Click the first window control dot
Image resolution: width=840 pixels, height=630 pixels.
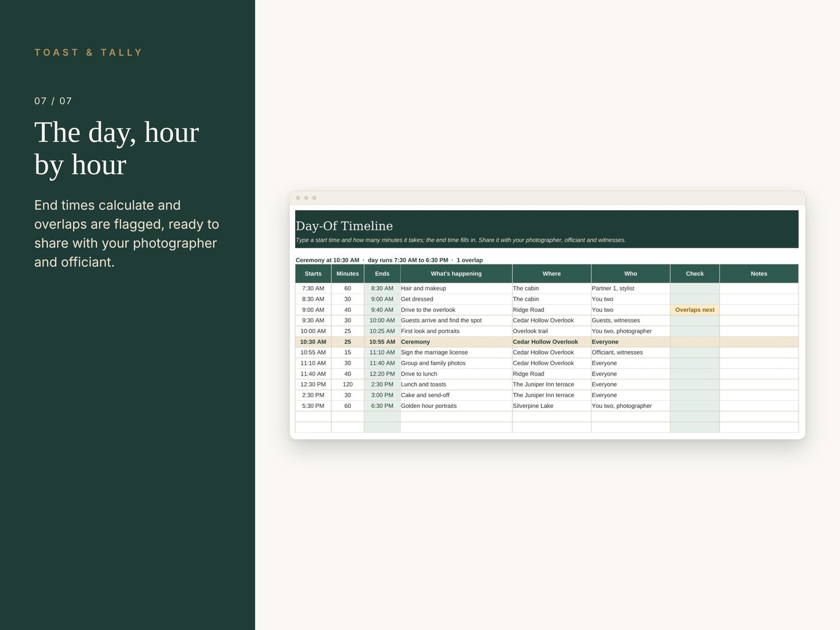298,198
